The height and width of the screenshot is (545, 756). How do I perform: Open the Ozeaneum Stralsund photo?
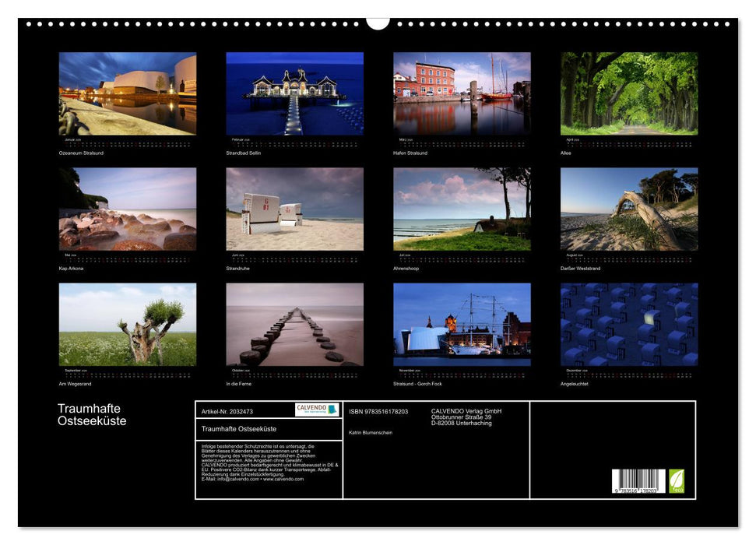[128, 93]
